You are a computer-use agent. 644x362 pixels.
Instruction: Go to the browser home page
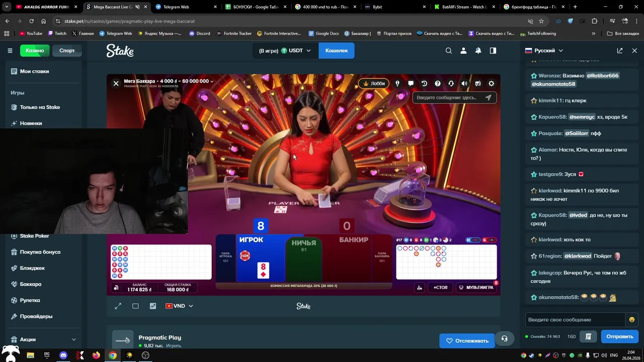click(x=44, y=21)
